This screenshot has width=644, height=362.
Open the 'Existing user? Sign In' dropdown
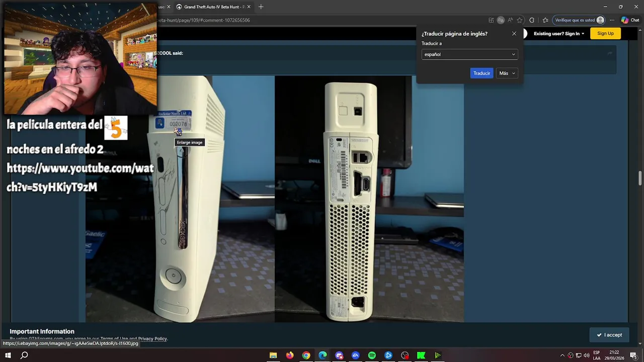pos(559,34)
